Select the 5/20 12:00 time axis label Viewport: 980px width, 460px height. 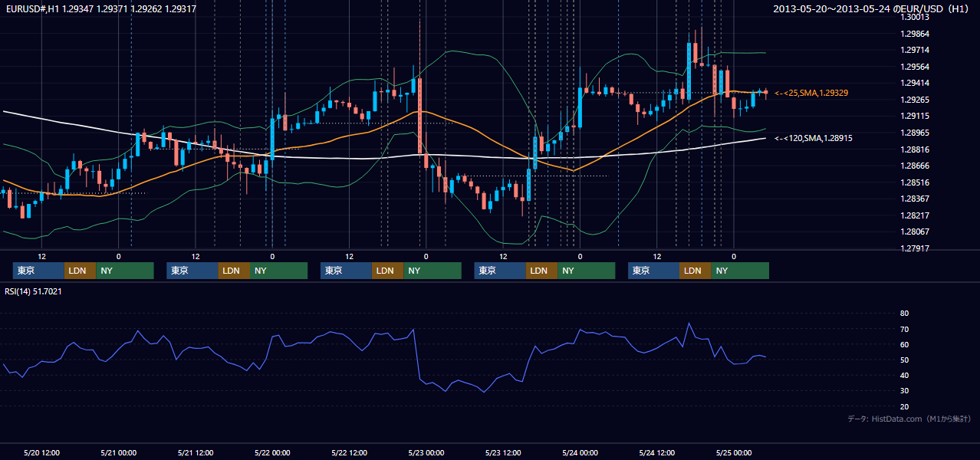pos(41,452)
